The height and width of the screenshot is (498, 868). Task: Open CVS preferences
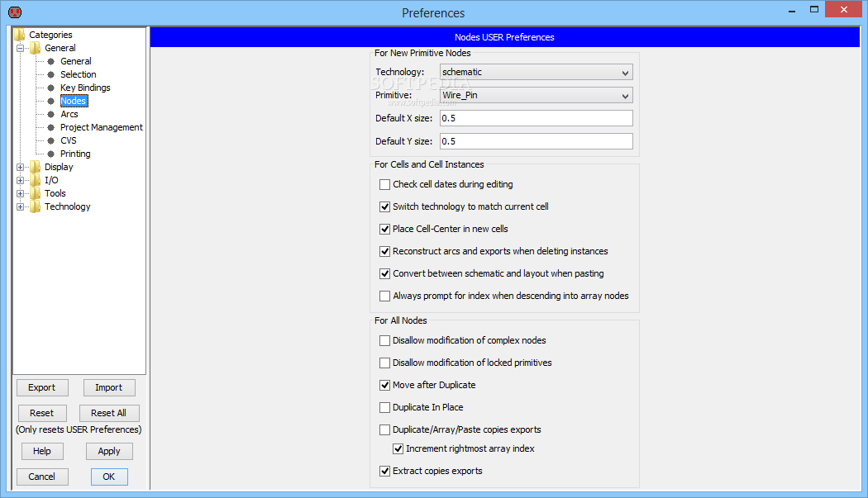(69, 140)
